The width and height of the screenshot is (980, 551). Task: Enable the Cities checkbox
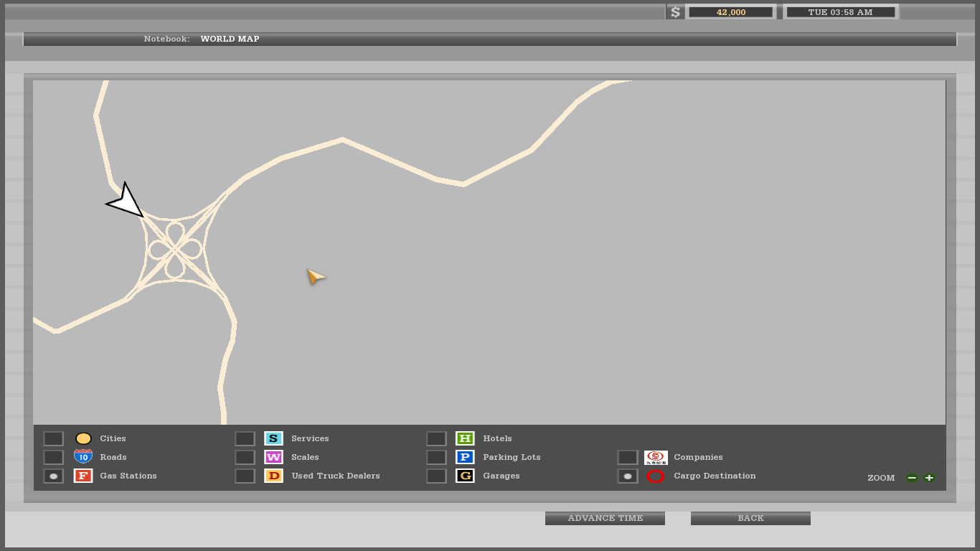pyautogui.click(x=54, y=438)
